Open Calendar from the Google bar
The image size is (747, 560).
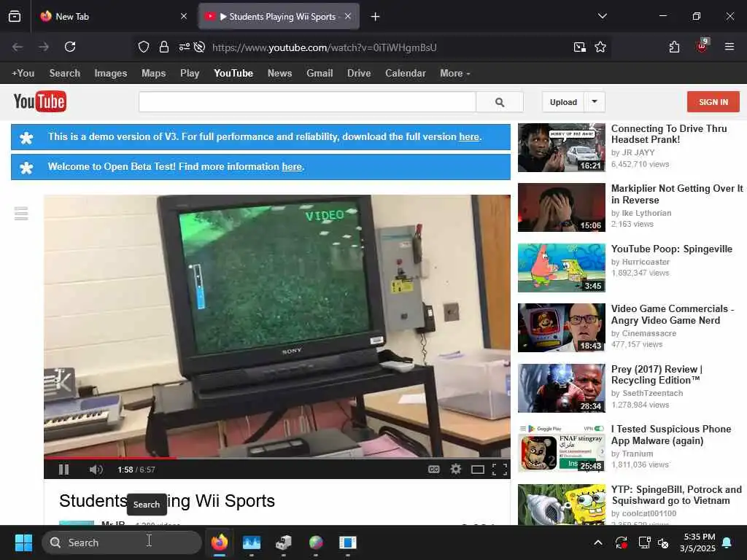point(406,74)
